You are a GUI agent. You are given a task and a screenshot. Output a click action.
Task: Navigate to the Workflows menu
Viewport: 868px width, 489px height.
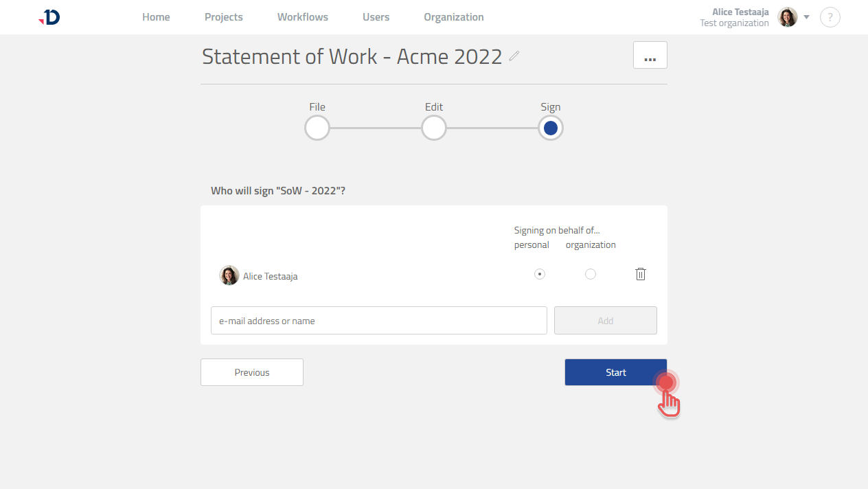302,16
